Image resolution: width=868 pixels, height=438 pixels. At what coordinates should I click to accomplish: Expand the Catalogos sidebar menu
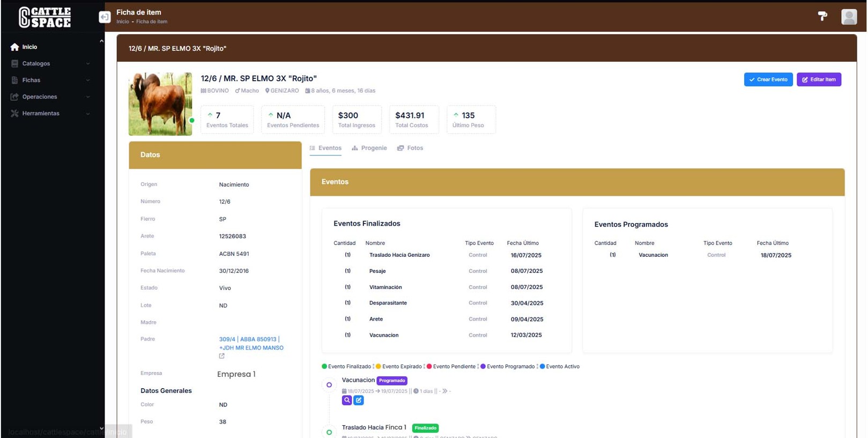coord(36,64)
